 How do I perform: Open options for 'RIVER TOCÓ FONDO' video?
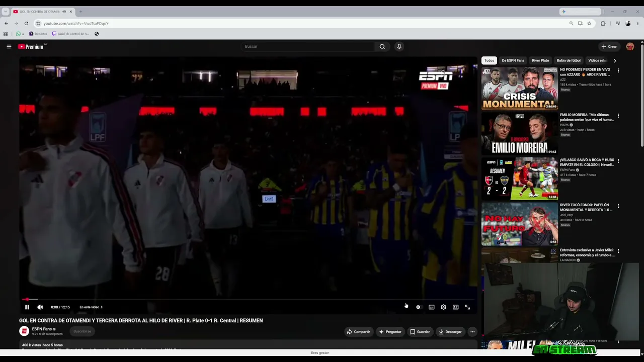[618, 206]
